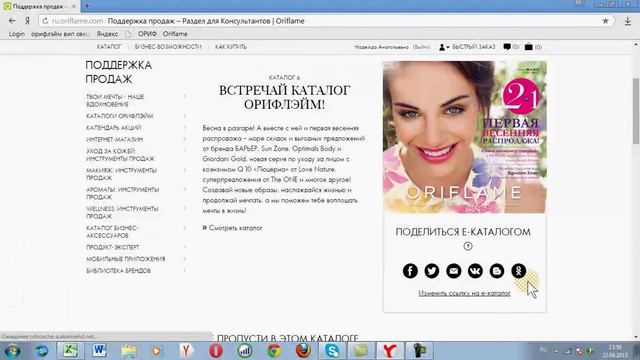This screenshot has width=640, height=360.
Task: Share e-catalog on Twitter
Action: pos(432,271)
